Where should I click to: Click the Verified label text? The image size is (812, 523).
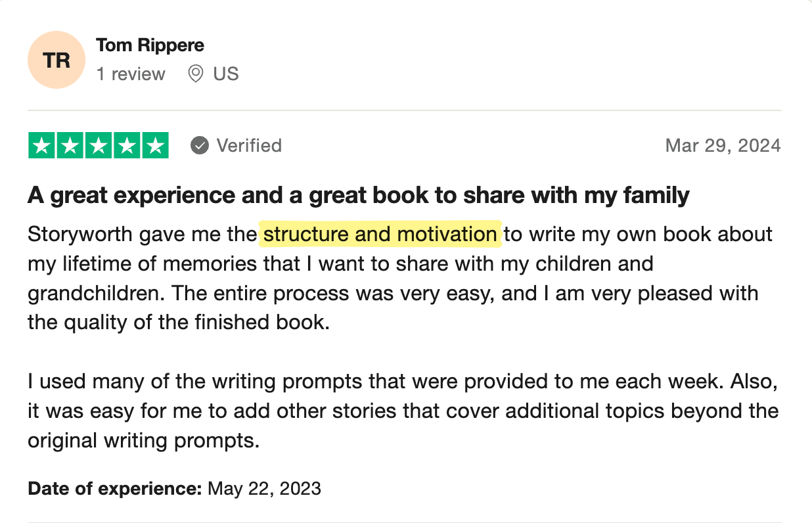(249, 145)
